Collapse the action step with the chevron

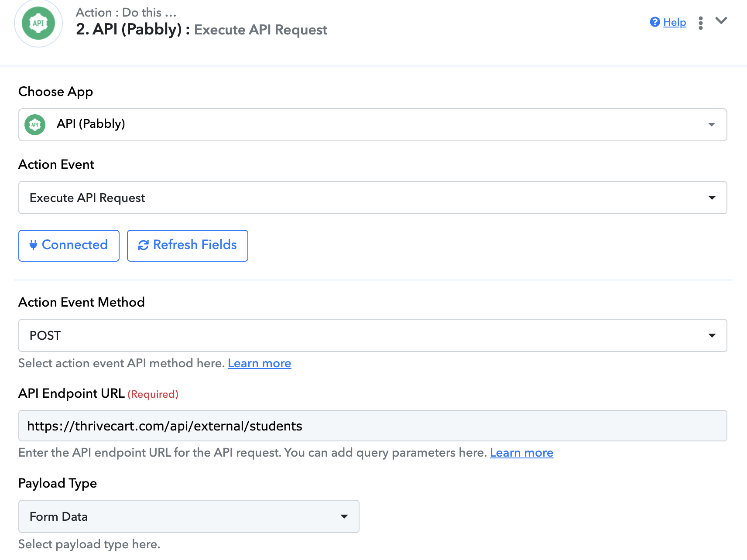tap(721, 20)
